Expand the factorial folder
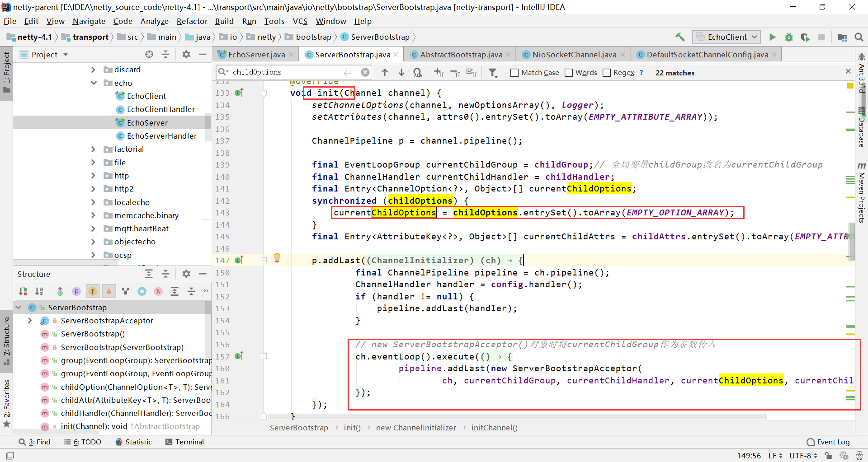The width and height of the screenshot is (868, 462). [x=94, y=149]
